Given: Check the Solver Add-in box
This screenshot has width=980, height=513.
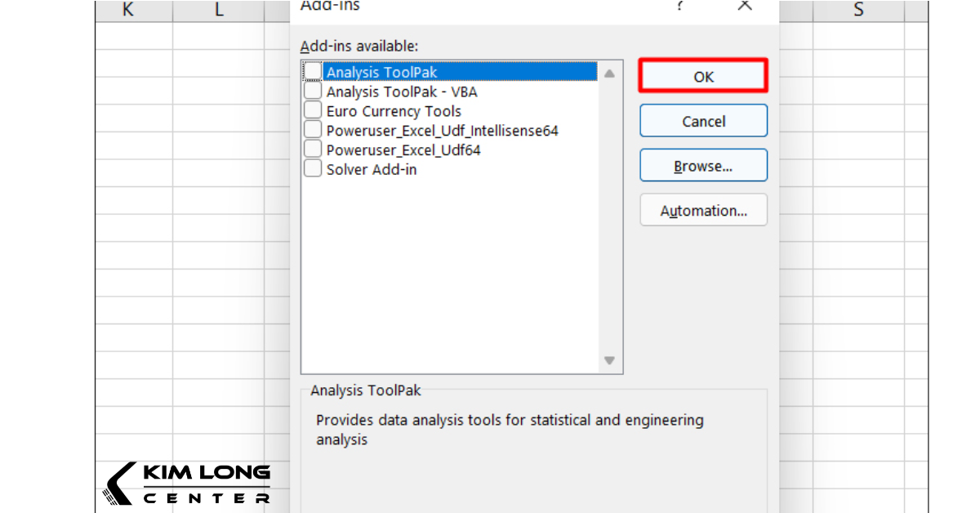Looking at the screenshot, I should pyautogui.click(x=313, y=167).
